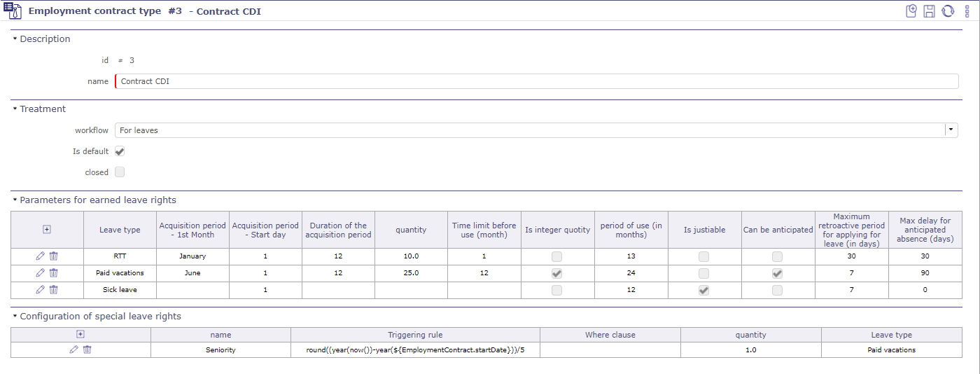The height and width of the screenshot is (374, 980).
Task: Collapse Parameters for earned leave rights section
Action: [15, 200]
